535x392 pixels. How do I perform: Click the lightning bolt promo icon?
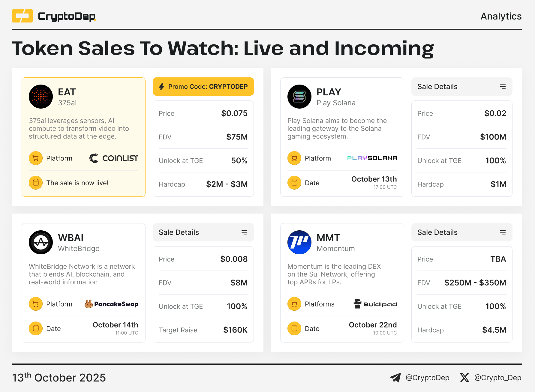tap(162, 87)
